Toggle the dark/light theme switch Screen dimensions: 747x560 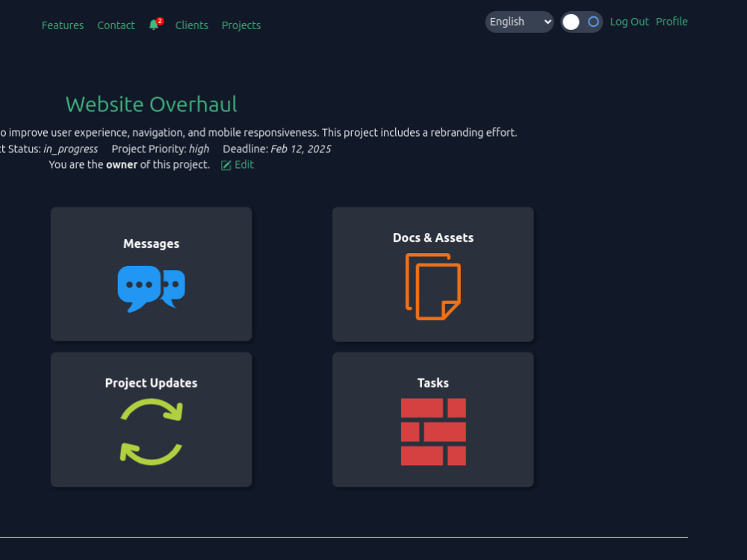tap(582, 22)
